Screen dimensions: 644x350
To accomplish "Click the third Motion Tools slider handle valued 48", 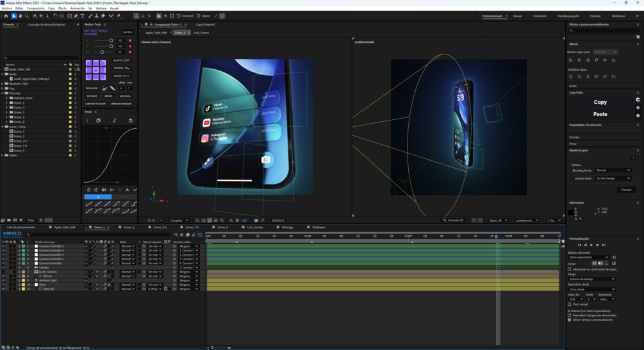I will [102, 52].
